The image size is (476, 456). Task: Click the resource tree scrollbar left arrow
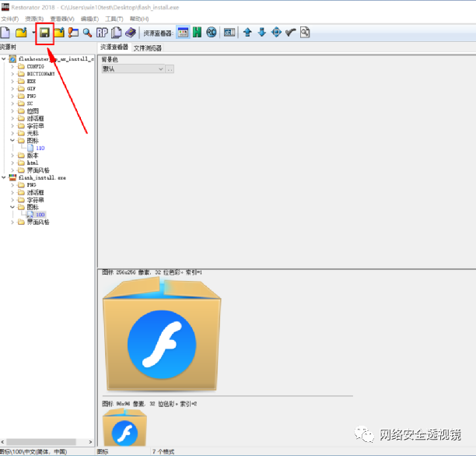pyautogui.click(x=3, y=442)
